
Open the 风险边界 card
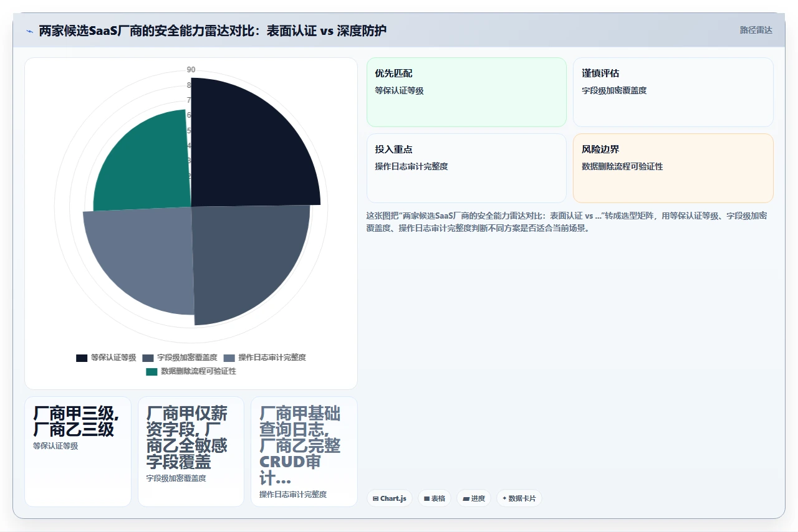[x=673, y=168]
